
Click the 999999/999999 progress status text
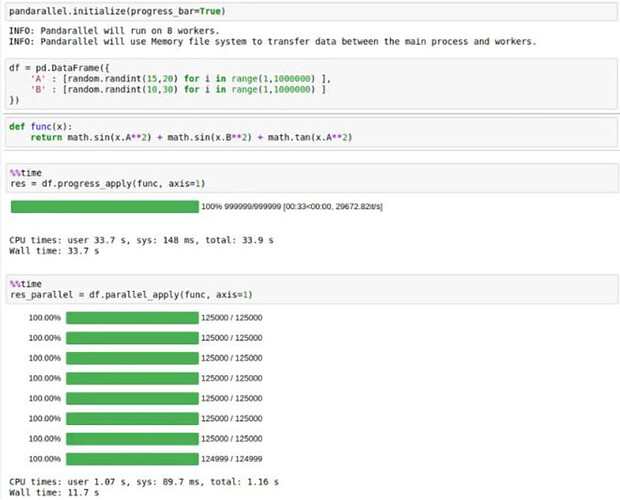pyautogui.click(x=292, y=207)
